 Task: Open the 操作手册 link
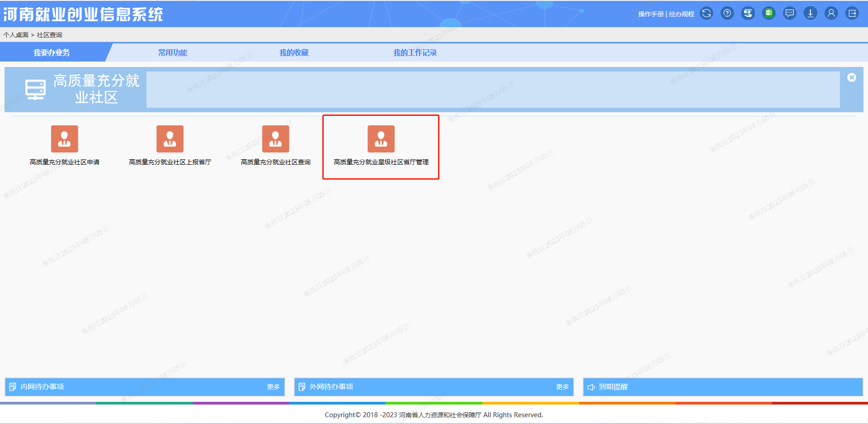point(651,14)
